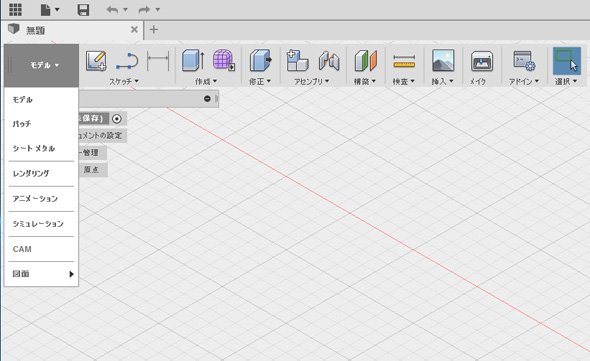Open the 作成 dropdown menu
590x361 pixels.
[x=206, y=81]
